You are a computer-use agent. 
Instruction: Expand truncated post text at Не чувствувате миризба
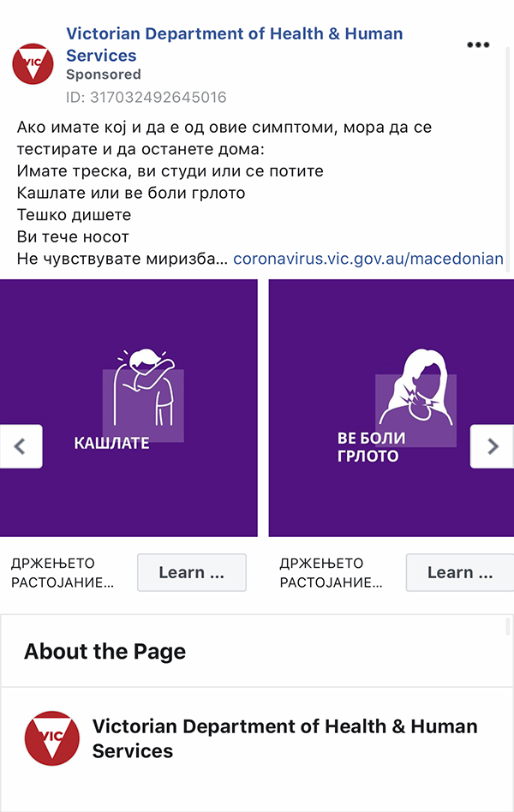pos(123,259)
